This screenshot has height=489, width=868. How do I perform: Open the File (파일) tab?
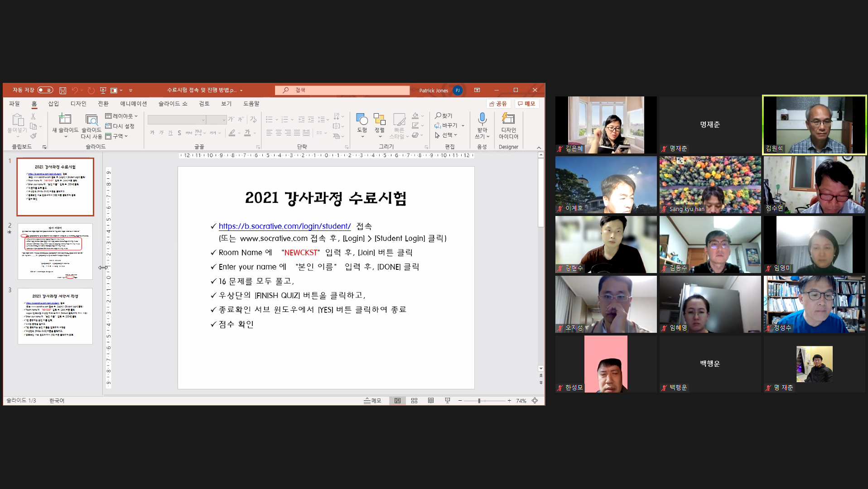(14, 104)
